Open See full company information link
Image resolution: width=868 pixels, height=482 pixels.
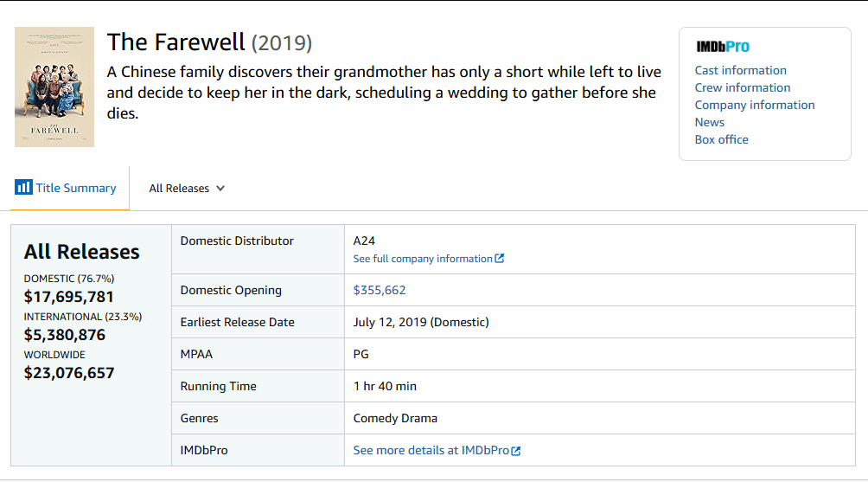pyautogui.click(x=423, y=259)
